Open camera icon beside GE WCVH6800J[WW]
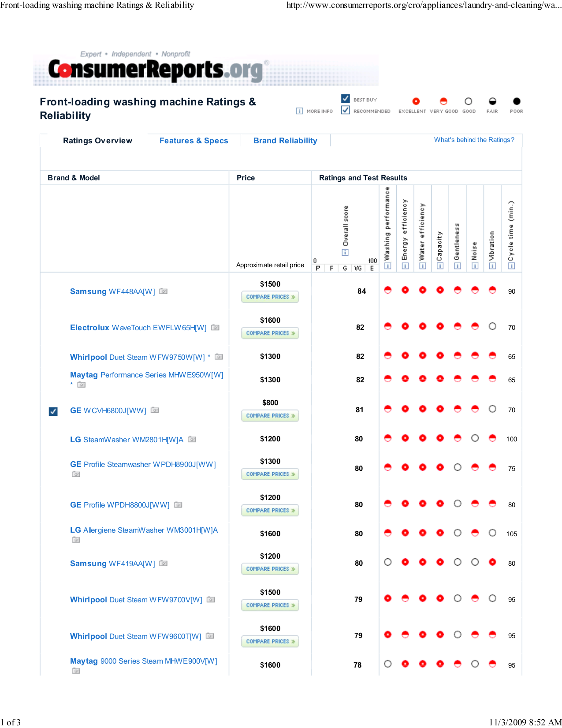 point(155,410)
